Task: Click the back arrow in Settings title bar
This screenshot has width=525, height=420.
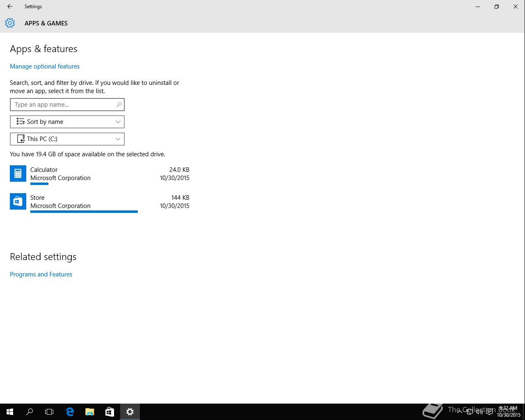Action: point(10,7)
